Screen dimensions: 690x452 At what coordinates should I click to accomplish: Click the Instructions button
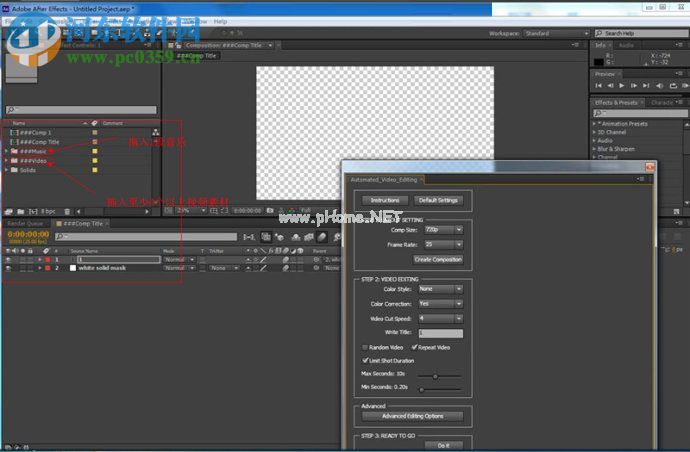(x=385, y=200)
